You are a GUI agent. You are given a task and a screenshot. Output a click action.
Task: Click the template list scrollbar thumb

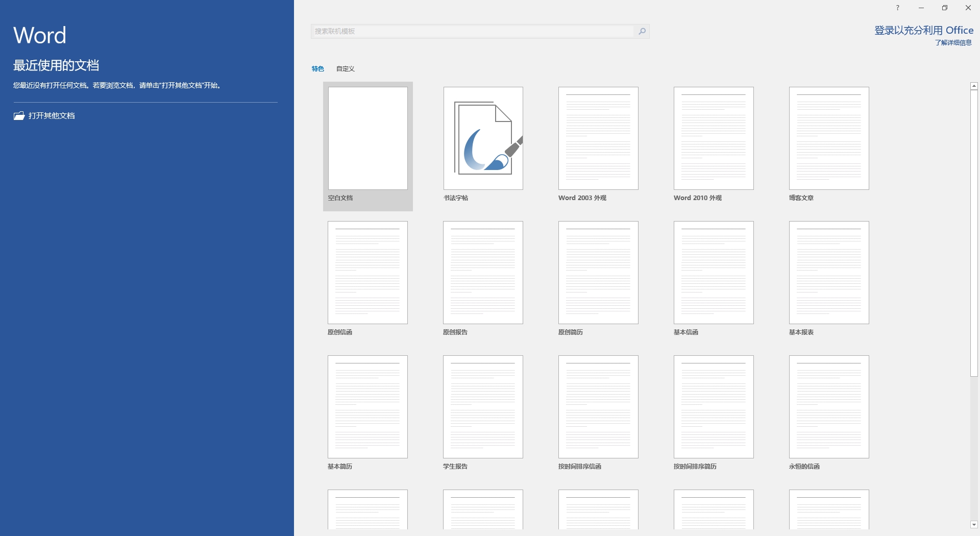tap(974, 234)
